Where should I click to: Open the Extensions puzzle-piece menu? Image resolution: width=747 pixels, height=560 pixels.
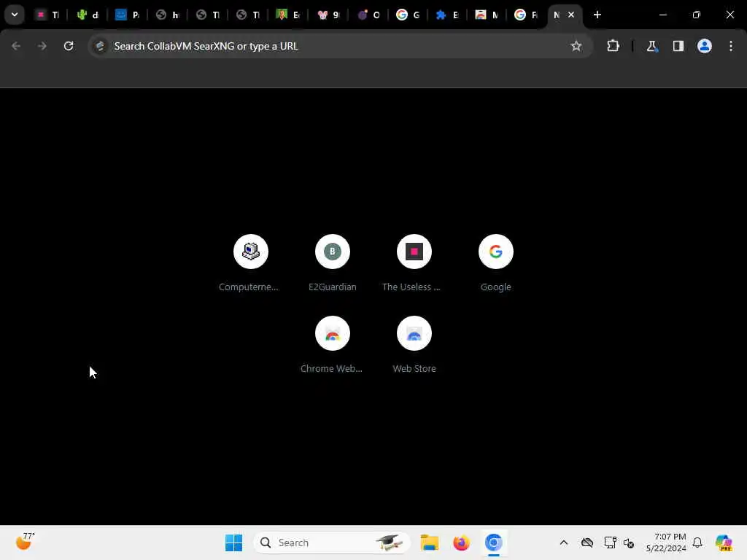(x=613, y=46)
